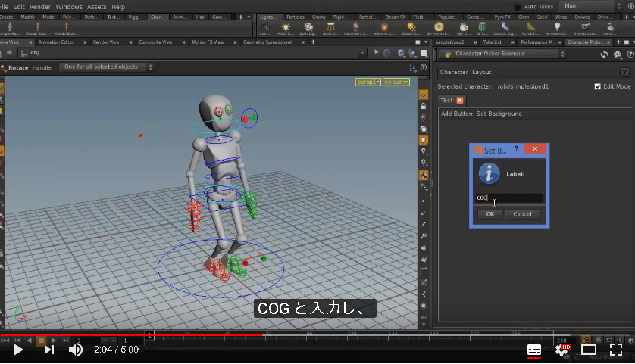Open the YouTube player settings gear
635x364 pixels.
(x=562, y=349)
